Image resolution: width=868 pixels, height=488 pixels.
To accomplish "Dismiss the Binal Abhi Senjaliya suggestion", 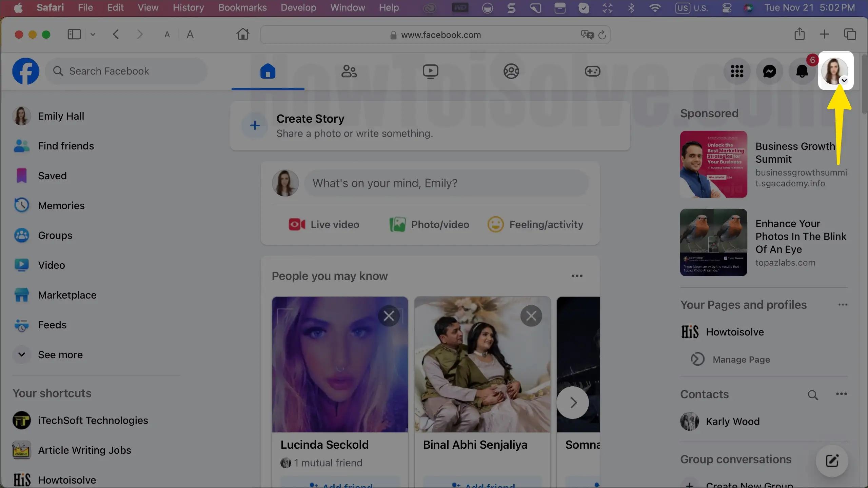I will (531, 316).
